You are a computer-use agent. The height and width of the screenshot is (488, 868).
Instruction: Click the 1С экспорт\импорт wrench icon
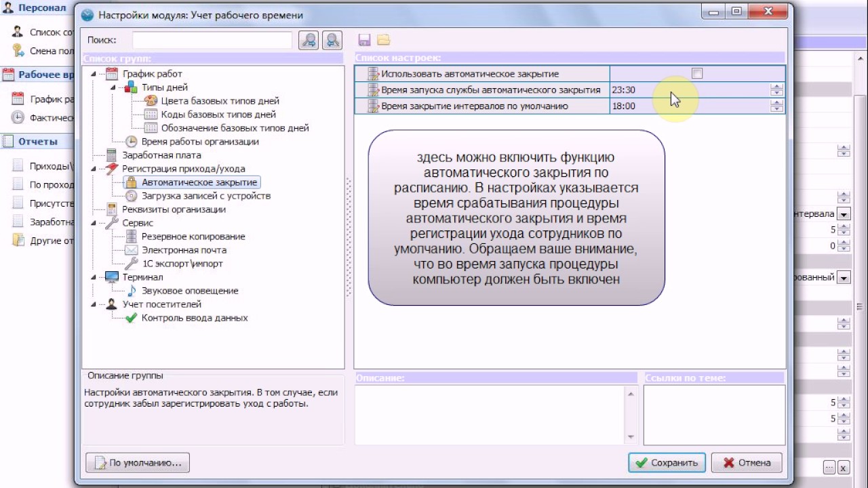click(132, 264)
